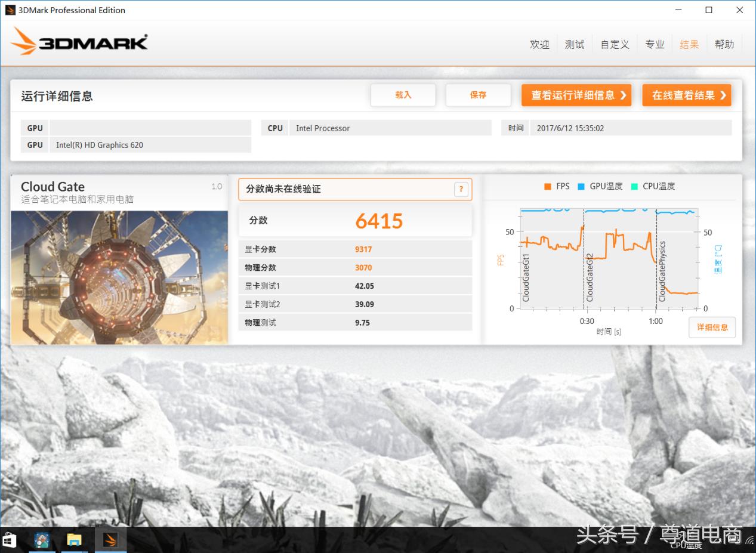Screen dimensions: 756x553
Task: Click the 详细信息 button under chart
Action: [712, 328]
